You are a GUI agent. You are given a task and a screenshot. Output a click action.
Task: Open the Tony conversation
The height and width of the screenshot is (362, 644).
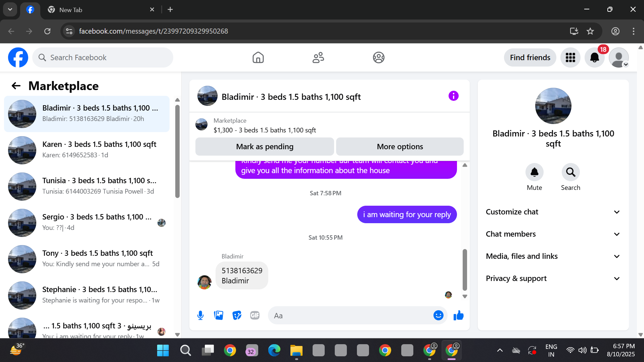coord(87,259)
